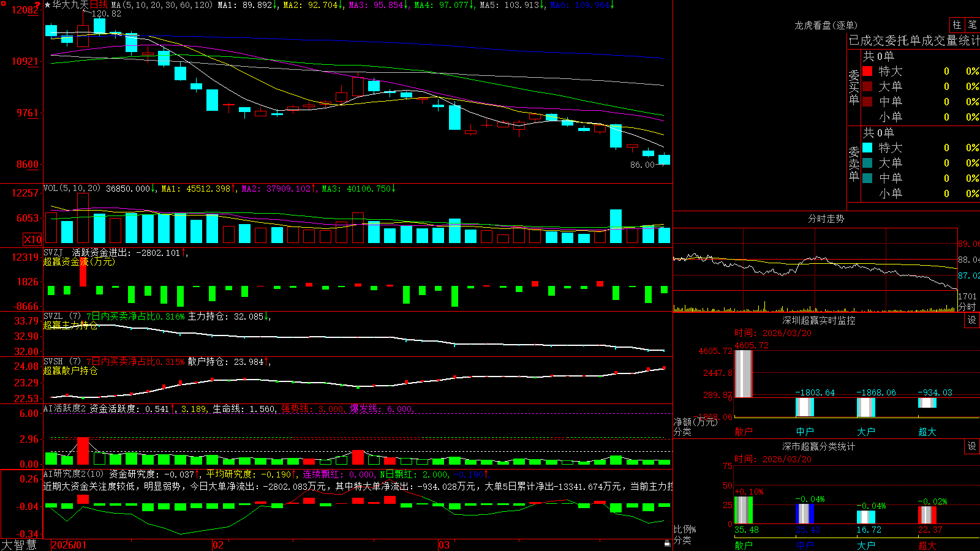Click the red 特大 swatch under 委买单
This screenshot has width=980, height=551.
click(x=867, y=71)
